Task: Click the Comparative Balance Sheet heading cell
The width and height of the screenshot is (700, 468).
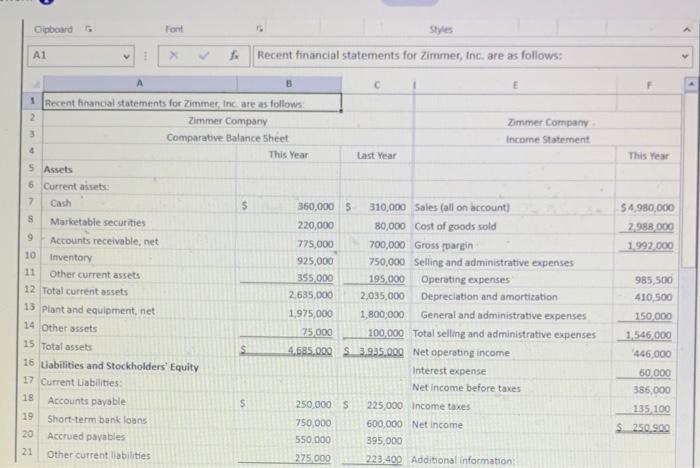Action: [227, 138]
